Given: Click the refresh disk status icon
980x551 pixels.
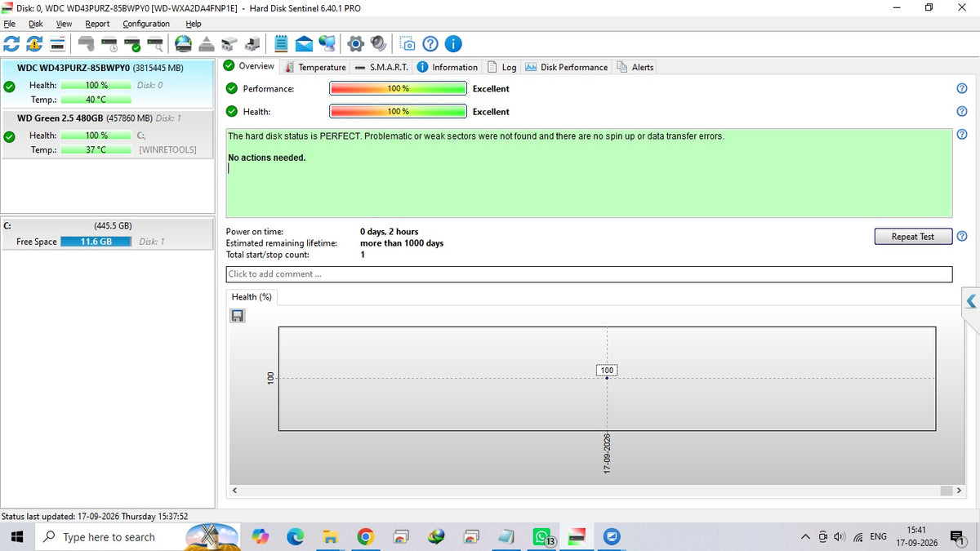Looking at the screenshot, I should coord(11,43).
